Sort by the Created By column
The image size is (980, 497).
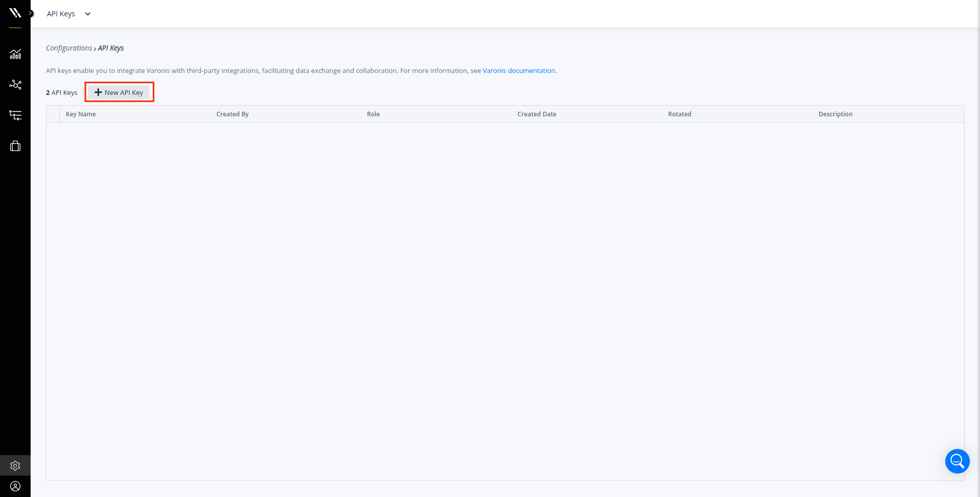pyautogui.click(x=232, y=114)
